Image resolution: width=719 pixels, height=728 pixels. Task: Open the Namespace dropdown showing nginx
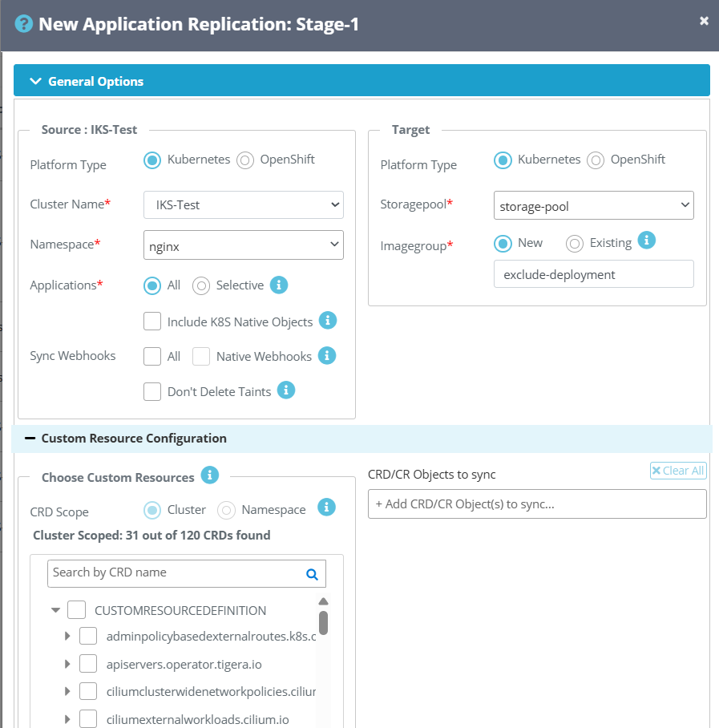(x=243, y=245)
